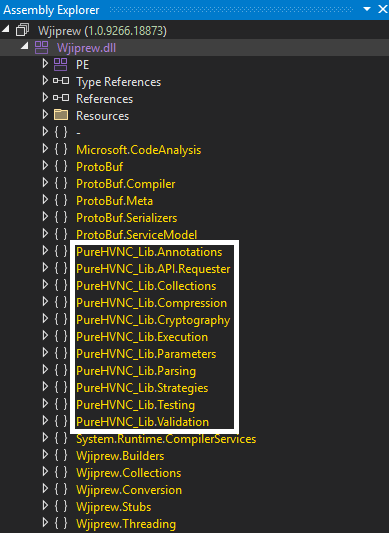Click the ProtoBuf namespace braces icon
Screen dimensions: 389x533
[61, 166]
